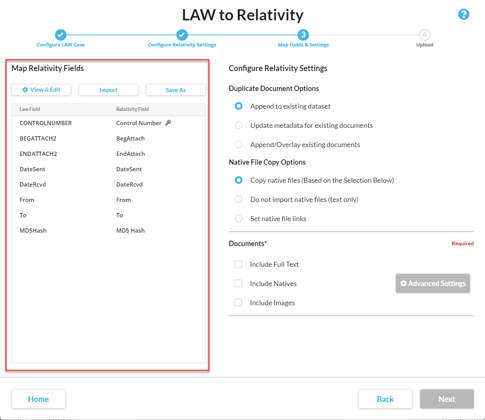This screenshot has width=485, height=420.
Task: Click the Save As button
Action: coord(176,90)
